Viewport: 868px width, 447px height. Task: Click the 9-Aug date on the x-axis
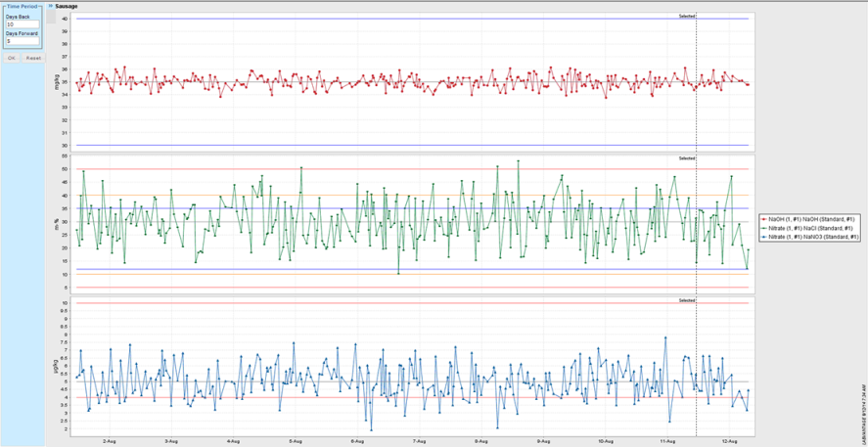pyautogui.click(x=544, y=441)
